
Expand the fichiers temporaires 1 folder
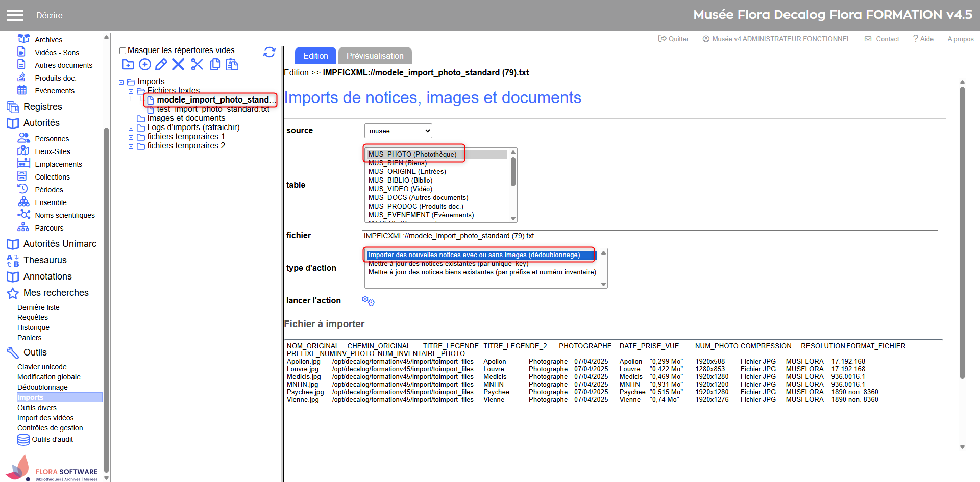click(x=131, y=137)
